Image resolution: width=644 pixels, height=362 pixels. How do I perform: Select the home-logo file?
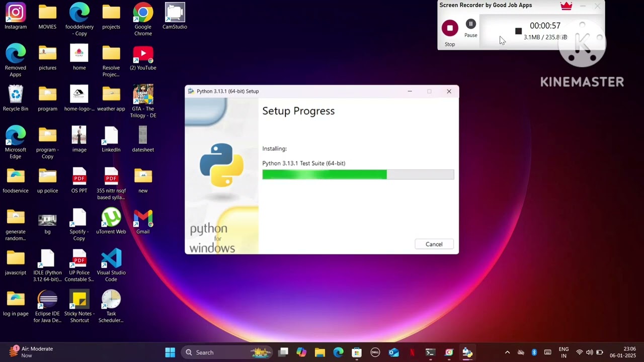coord(79,99)
